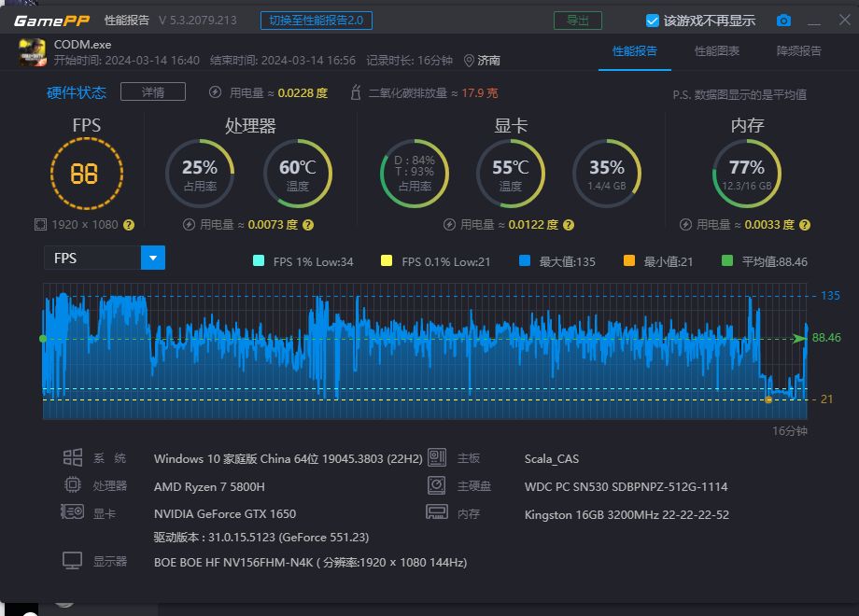
Task: Click the GPU D:84% T:93% usage gauge
Action: click(x=415, y=174)
